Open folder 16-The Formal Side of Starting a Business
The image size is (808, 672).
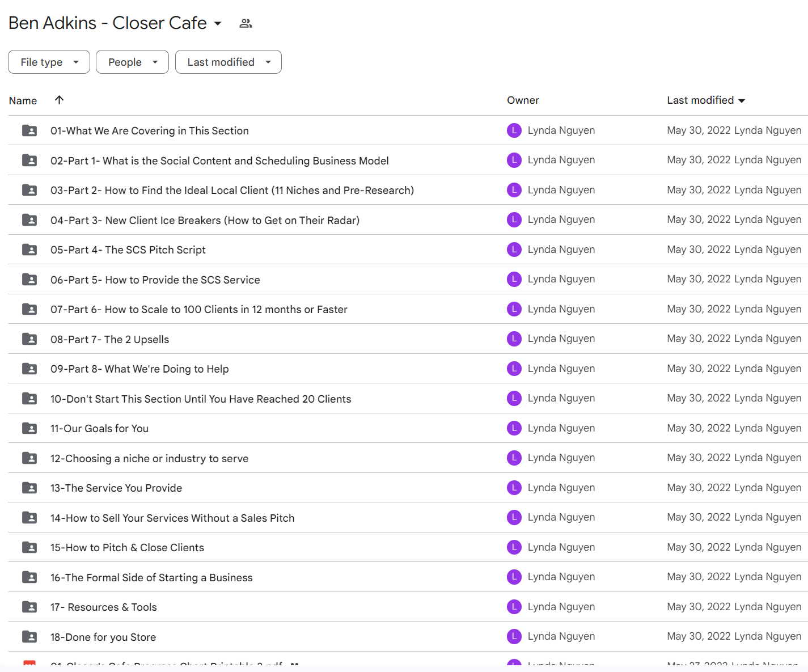tap(151, 578)
